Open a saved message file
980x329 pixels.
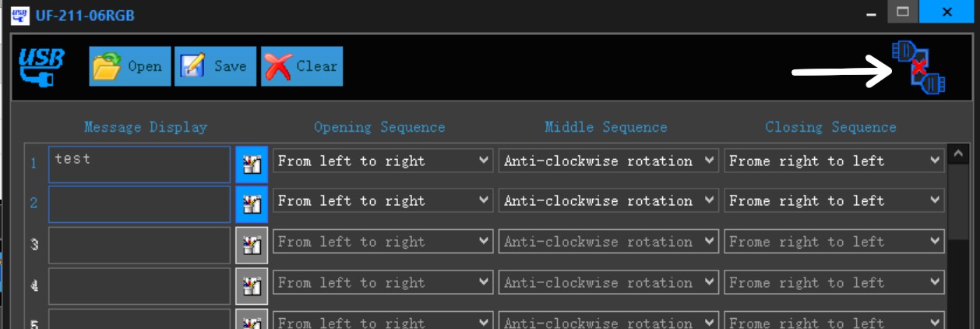point(129,66)
